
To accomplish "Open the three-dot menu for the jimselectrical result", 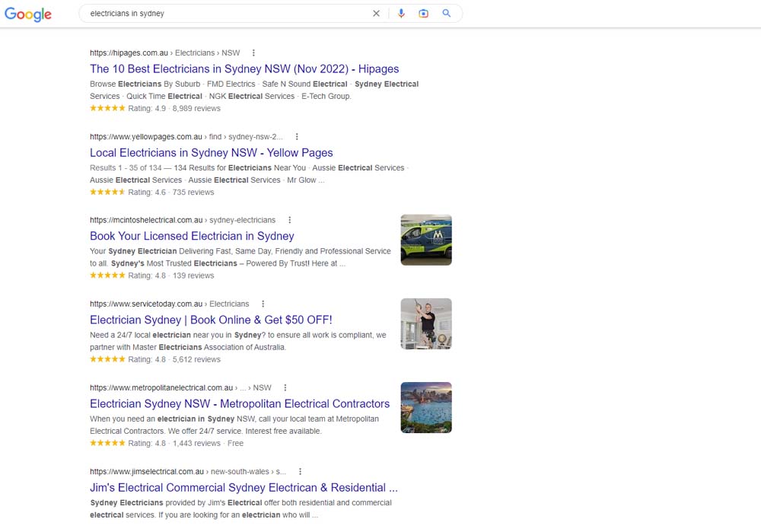I will pos(301,471).
